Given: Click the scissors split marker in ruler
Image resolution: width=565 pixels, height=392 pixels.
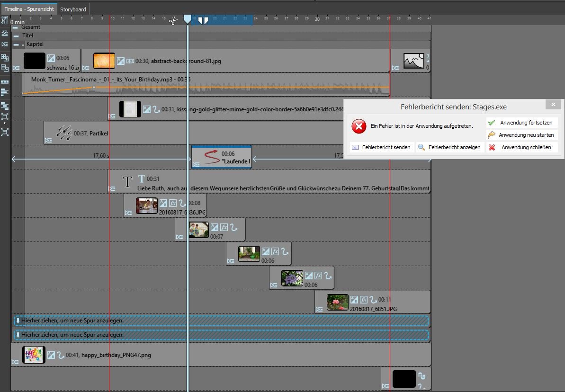Looking at the screenshot, I should coord(173,21).
